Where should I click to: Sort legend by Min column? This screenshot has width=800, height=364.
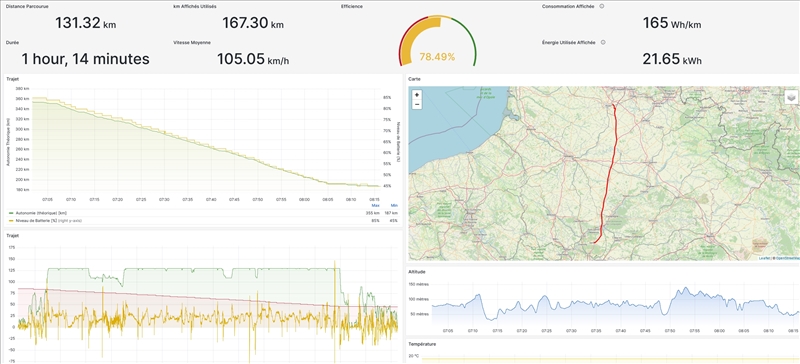pyautogui.click(x=394, y=205)
